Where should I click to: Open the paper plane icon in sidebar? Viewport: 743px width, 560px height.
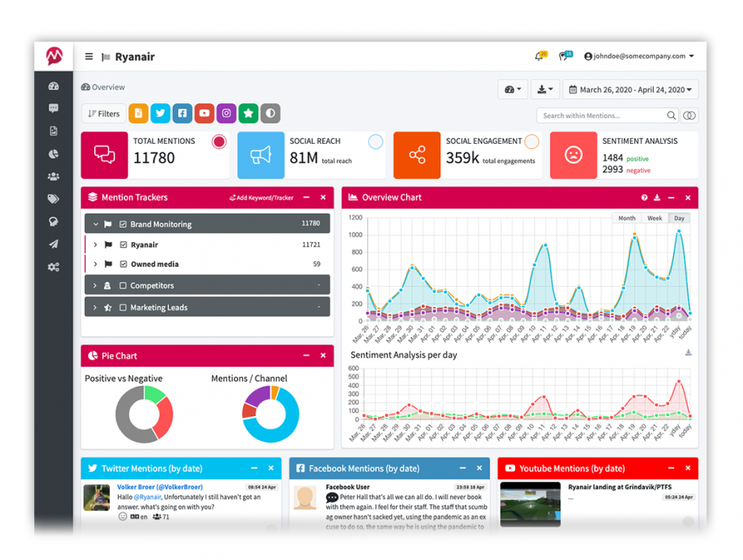pyautogui.click(x=54, y=244)
